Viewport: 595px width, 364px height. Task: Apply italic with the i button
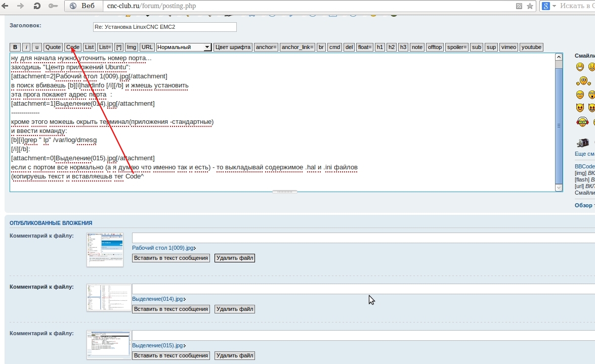pyautogui.click(x=26, y=47)
